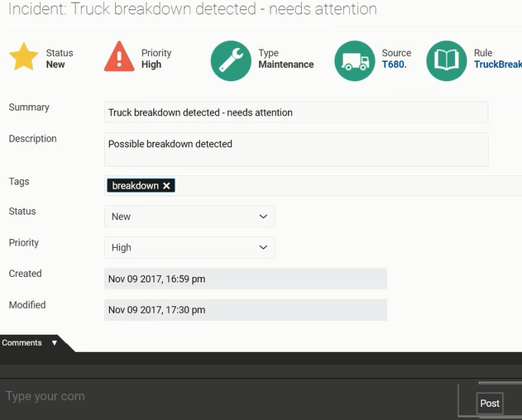Viewport: 522px width, 420px height.
Task: Remove the breakdown tag with its X
Action: (x=166, y=186)
